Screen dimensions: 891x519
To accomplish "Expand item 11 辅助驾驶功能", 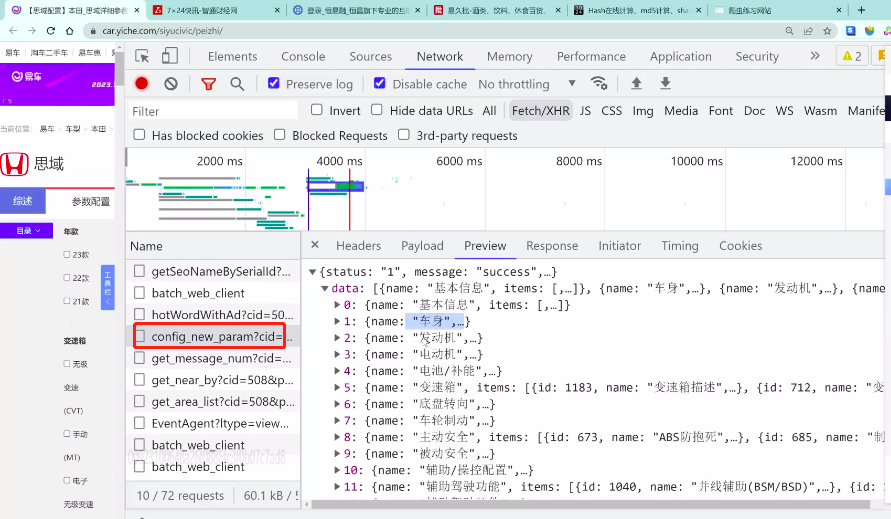I will [x=337, y=487].
